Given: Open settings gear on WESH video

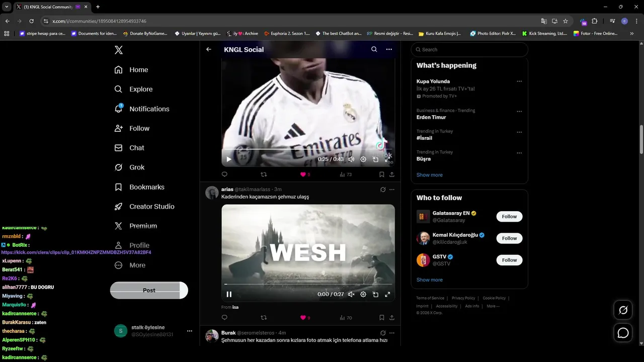Looking at the screenshot, I should (x=363, y=295).
